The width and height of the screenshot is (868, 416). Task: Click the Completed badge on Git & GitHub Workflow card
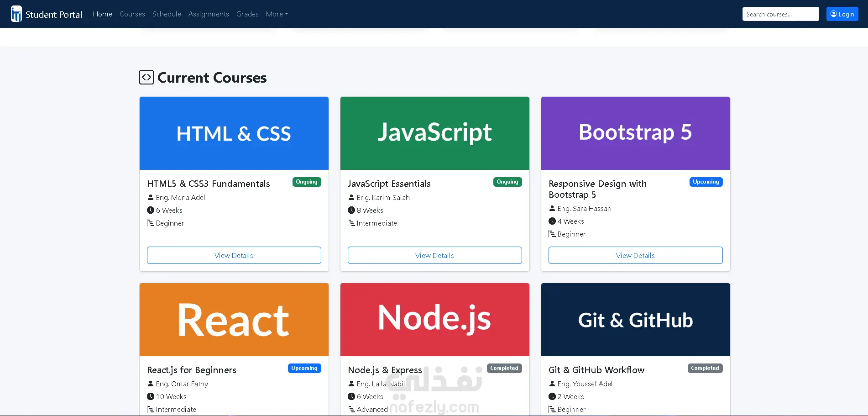coord(705,368)
